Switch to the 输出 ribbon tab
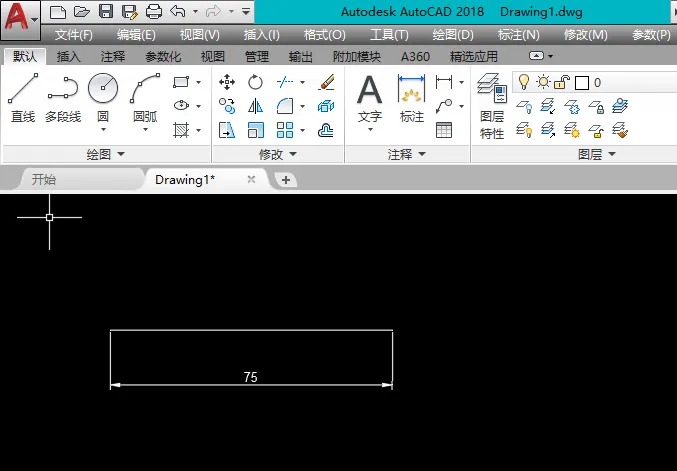The image size is (677, 471). [301, 57]
